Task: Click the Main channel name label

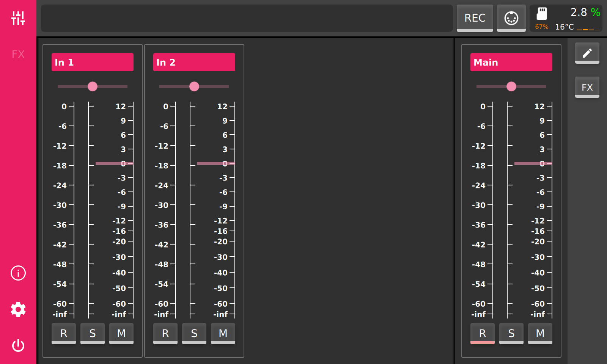Action: (511, 62)
